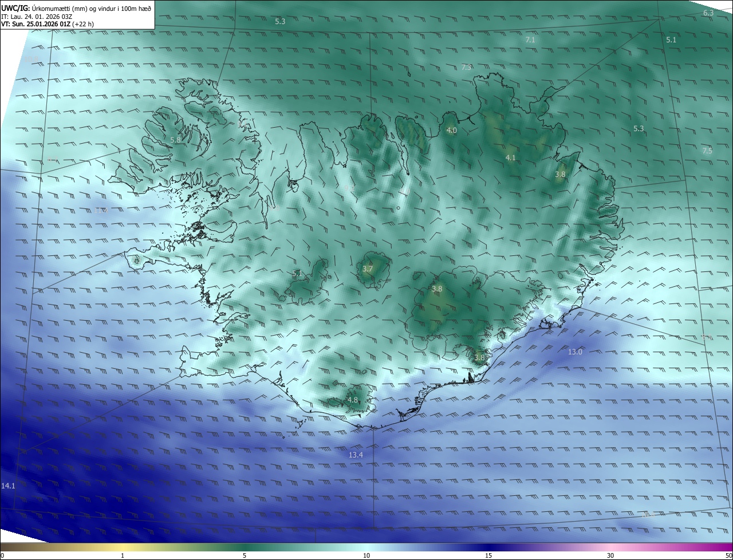Click the pink segment of the color scale above 30
This screenshot has width=733, height=560.
pos(610,547)
